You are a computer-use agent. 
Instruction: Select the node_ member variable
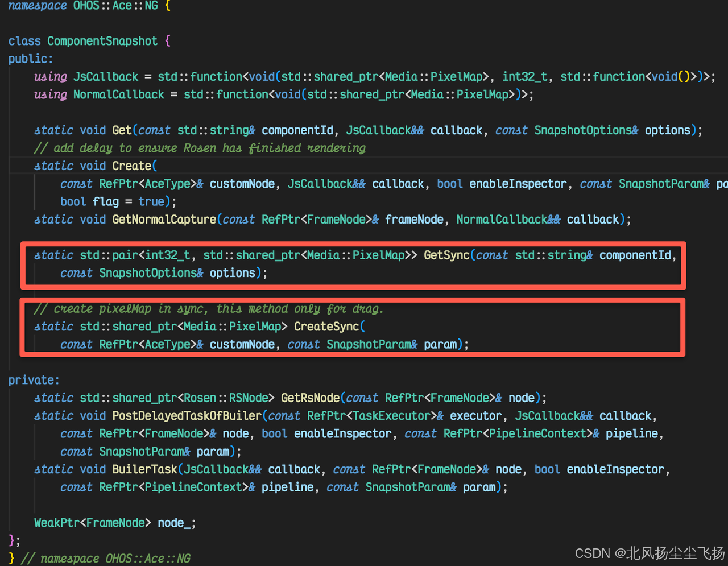173,523
